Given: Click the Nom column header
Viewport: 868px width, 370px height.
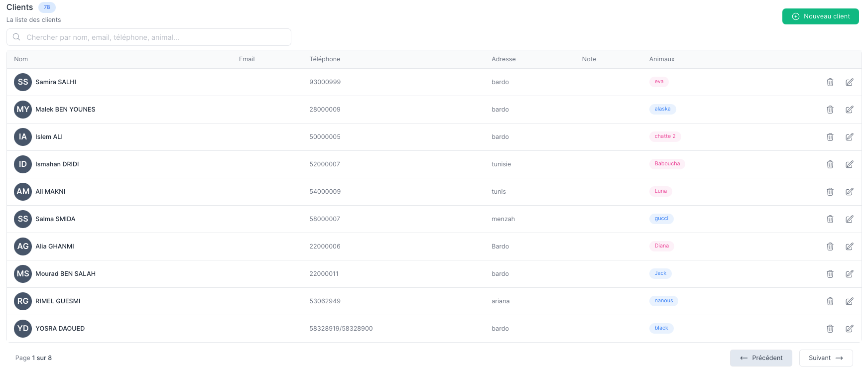Looking at the screenshot, I should click(x=21, y=59).
